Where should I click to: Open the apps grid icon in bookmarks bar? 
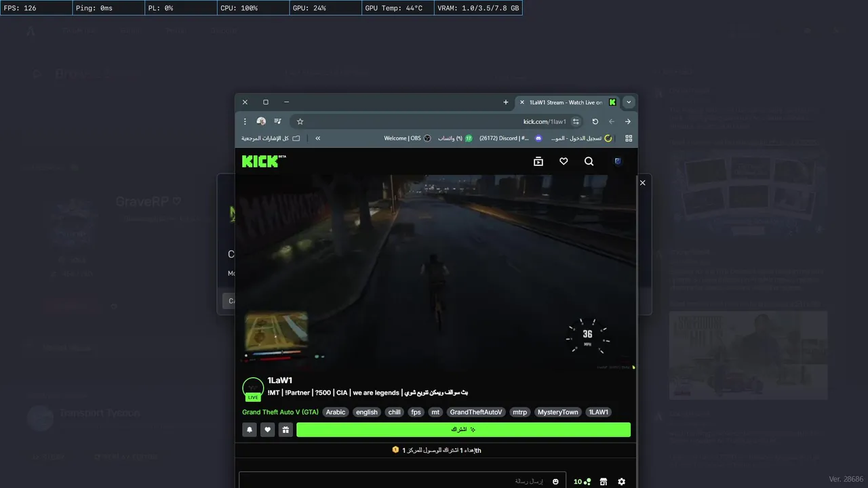pos(629,138)
